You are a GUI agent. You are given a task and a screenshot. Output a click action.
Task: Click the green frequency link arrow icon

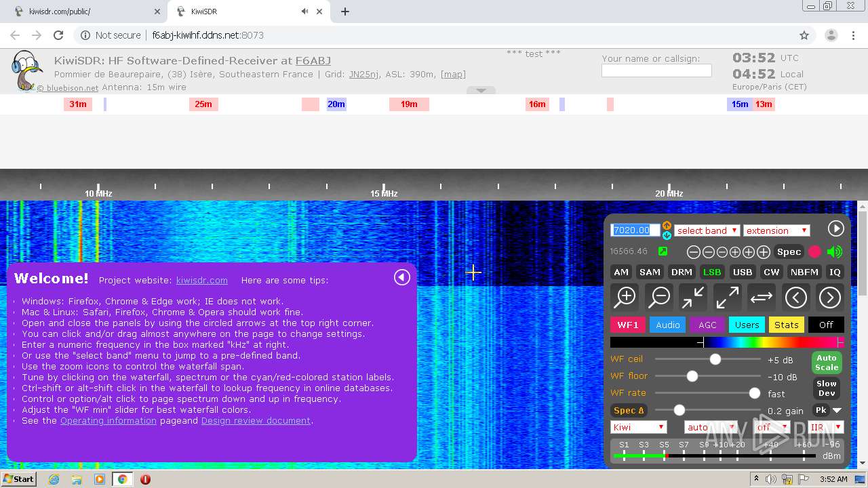click(663, 251)
